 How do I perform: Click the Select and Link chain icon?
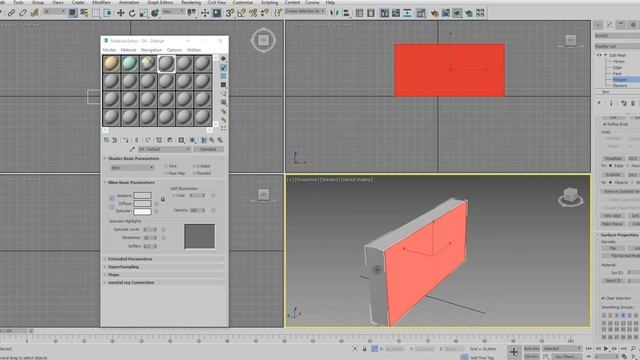coord(11,13)
